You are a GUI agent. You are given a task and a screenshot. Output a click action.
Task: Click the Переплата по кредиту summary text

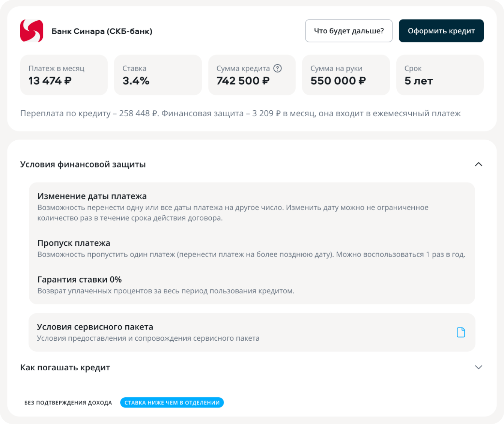tap(240, 113)
